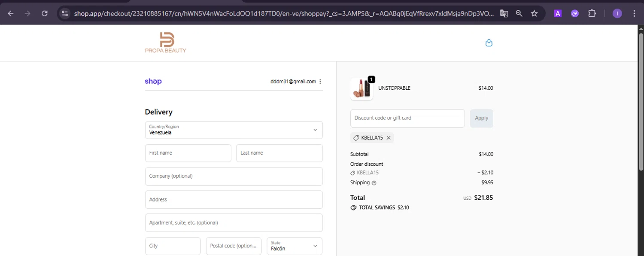The image size is (644, 256).
Task: Open the Country/Region dropdown
Action: 234,130
